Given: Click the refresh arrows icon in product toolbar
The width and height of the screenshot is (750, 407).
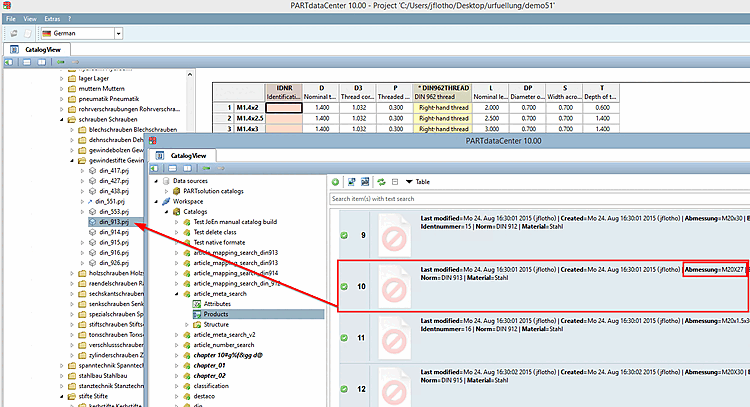Looking at the screenshot, I should pos(380,182).
